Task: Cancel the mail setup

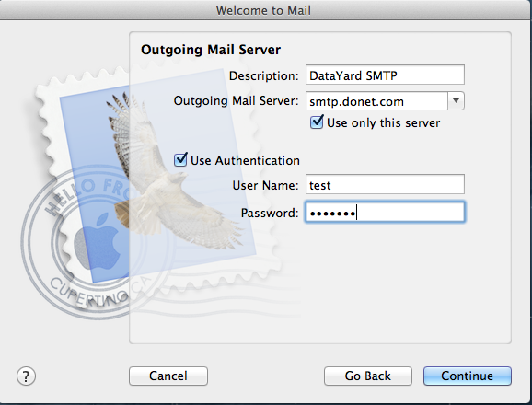Action: coord(168,376)
